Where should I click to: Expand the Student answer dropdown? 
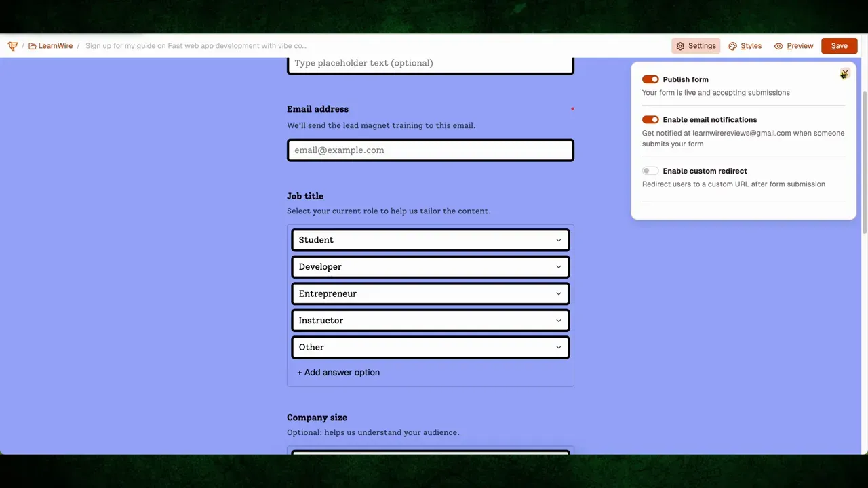[558, 239]
